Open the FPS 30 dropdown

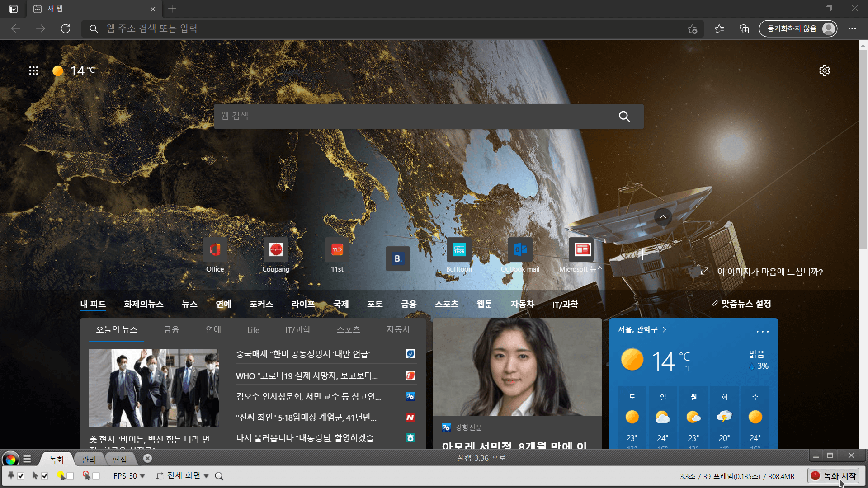(129, 476)
